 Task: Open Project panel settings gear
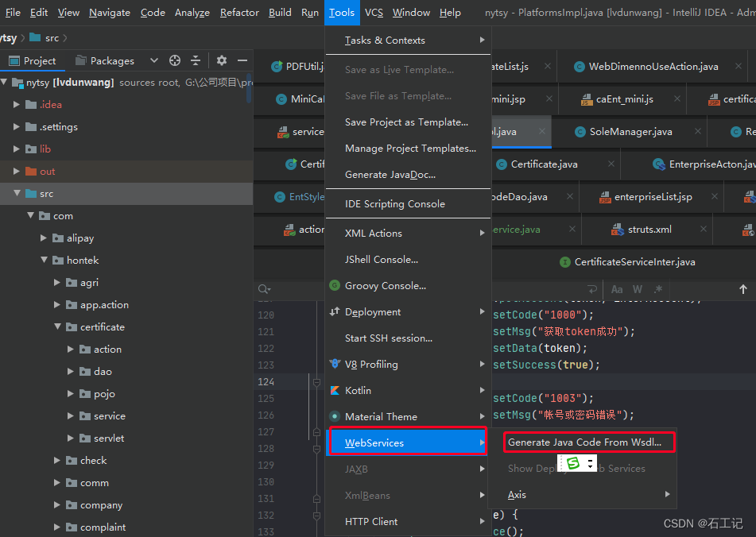(x=221, y=60)
